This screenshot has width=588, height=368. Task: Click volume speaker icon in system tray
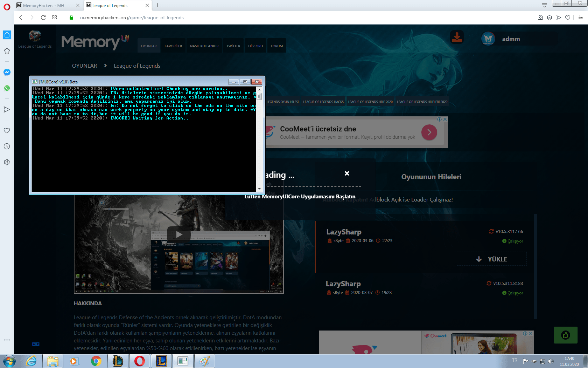[x=551, y=361]
